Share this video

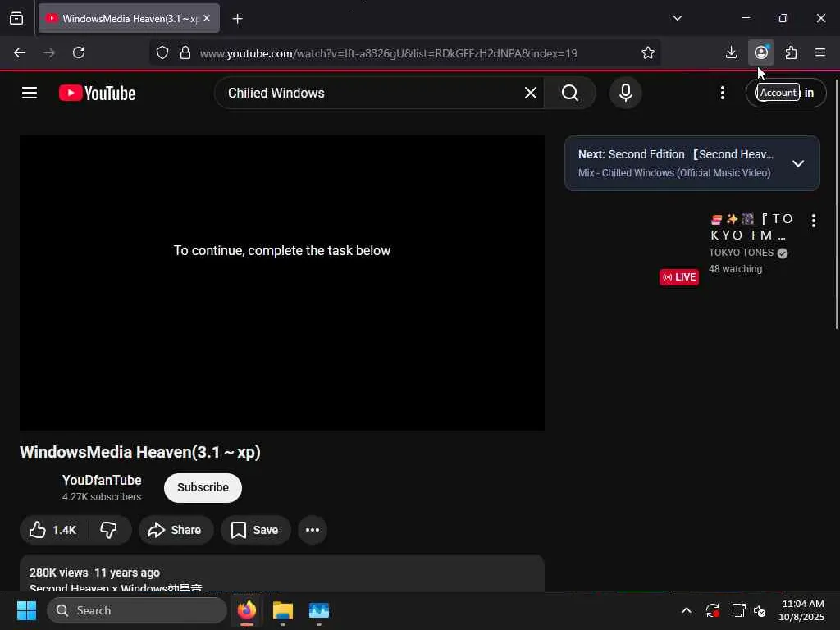coord(176,530)
